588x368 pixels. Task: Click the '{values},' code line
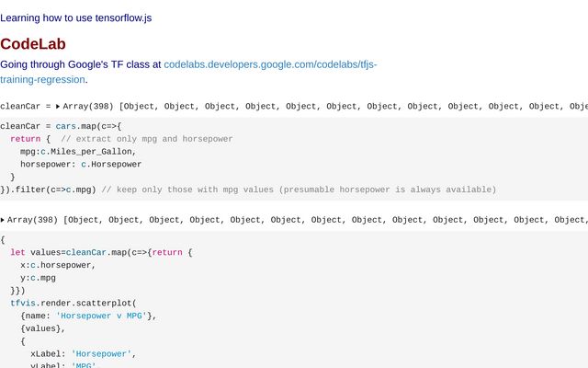[43, 328]
